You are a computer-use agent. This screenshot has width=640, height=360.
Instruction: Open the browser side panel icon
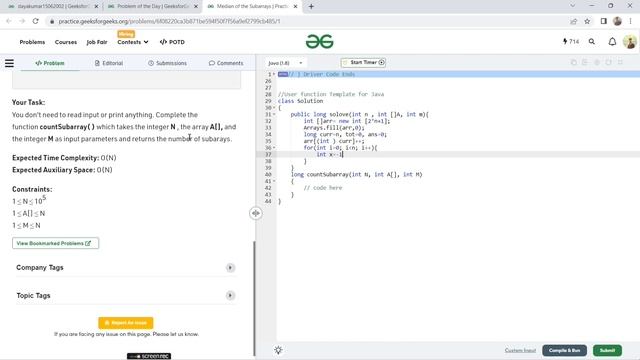click(604, 21)
